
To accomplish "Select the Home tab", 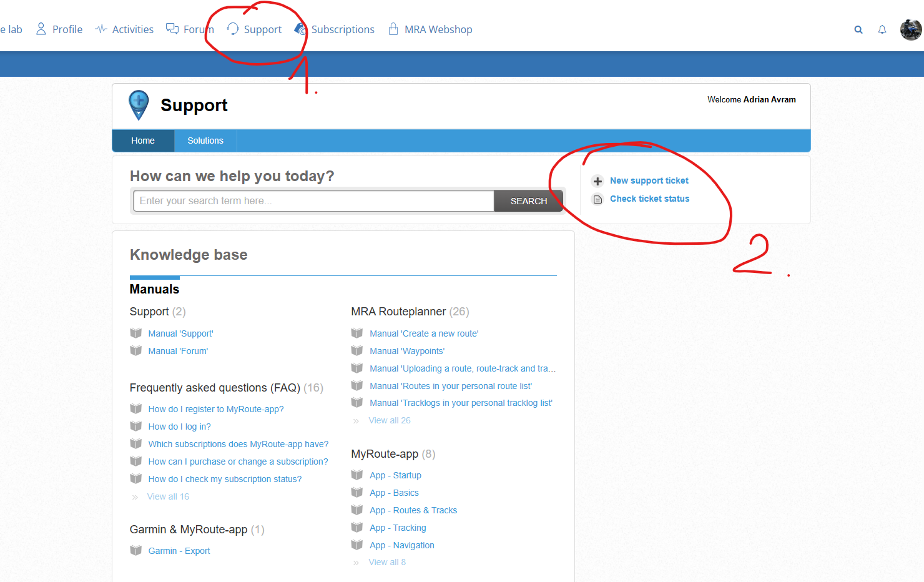I will 143,141.
